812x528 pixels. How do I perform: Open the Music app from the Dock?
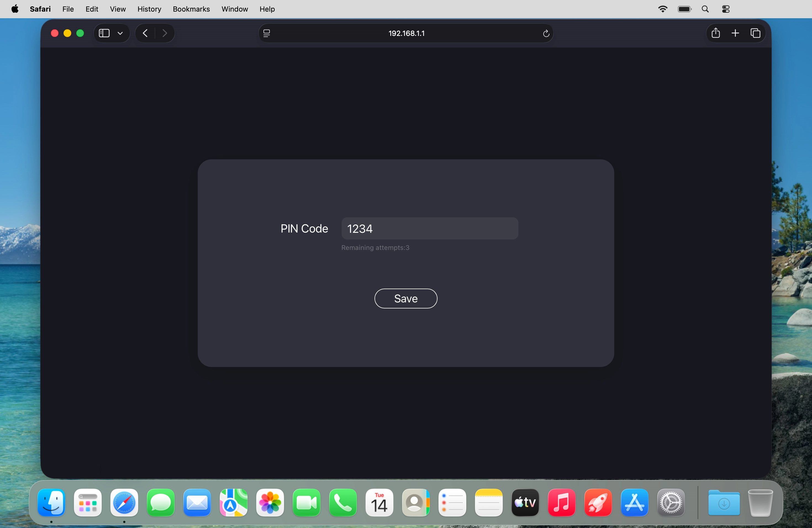point(561,503)
